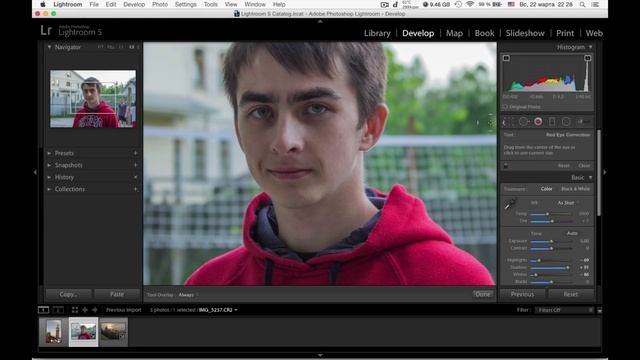Collapse the Navigator panel
Image resolution: width=640 pixels, height=360 pixels.
tap(49, 47)
